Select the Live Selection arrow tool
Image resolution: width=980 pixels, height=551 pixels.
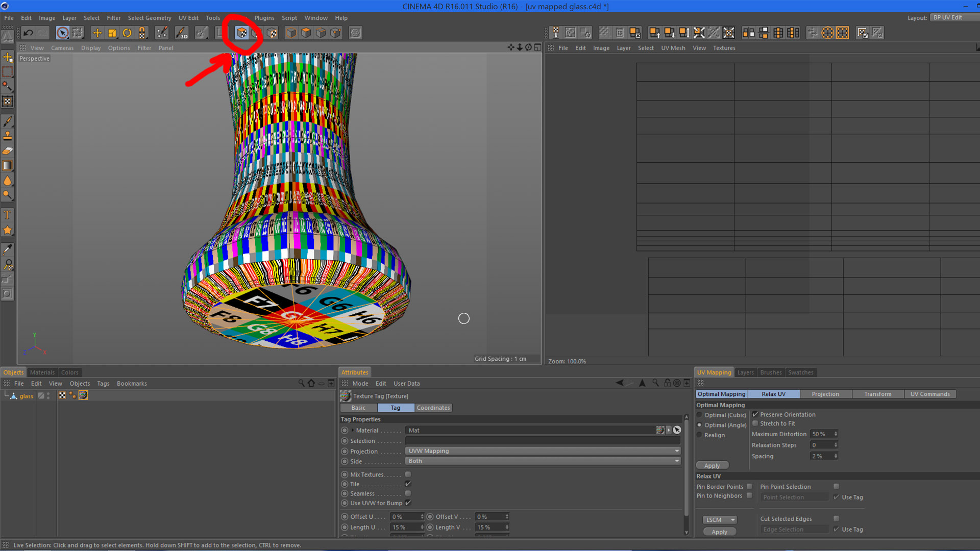pyautogui.click(x=62, y=33)
